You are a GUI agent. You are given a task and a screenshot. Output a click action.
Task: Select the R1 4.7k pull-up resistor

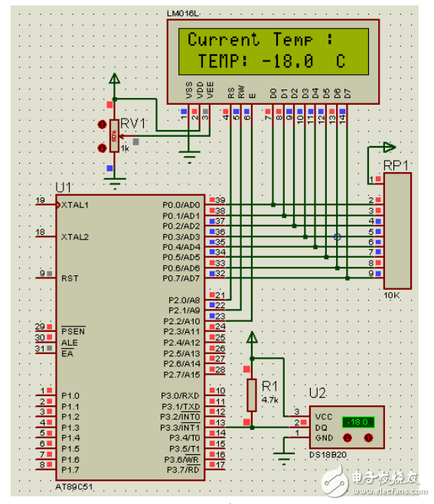(252, 395)
